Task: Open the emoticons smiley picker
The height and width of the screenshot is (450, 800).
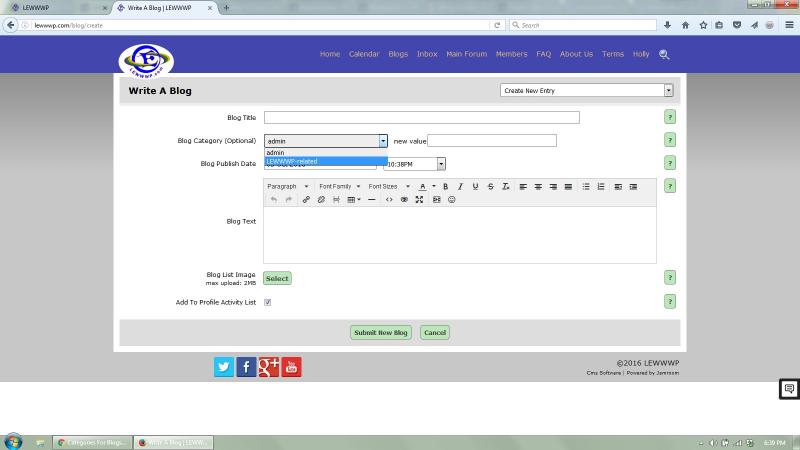Action: (x=452, y=200)
